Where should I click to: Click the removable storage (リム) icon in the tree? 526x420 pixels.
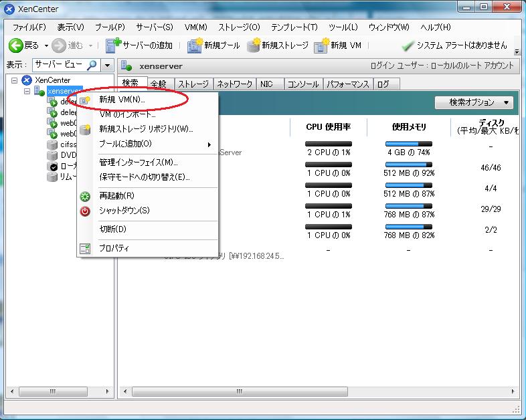pos(52,177)
